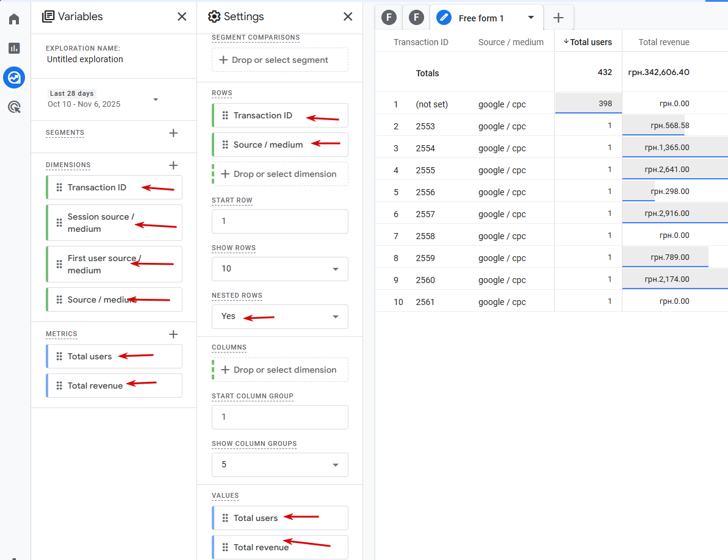Open the Show Rows dropdown
The width and height of the screenshot is (728, 560).
280,268
